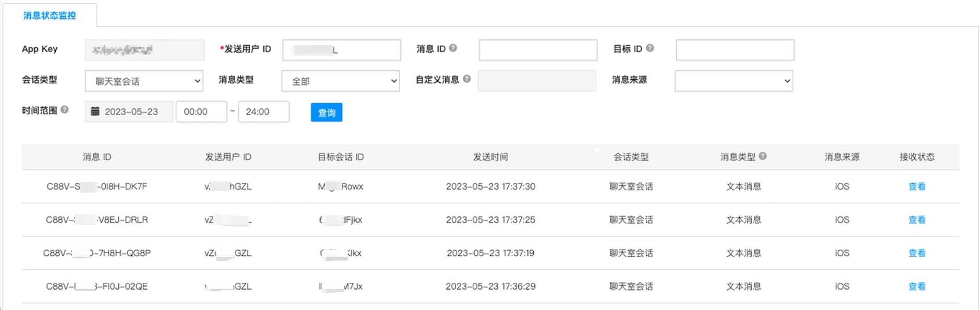The width and height of the screenshot is (980, 310).
Task: Click help icon next to 自定义消息
Action: pyautogui.click(x=467, y=79)
